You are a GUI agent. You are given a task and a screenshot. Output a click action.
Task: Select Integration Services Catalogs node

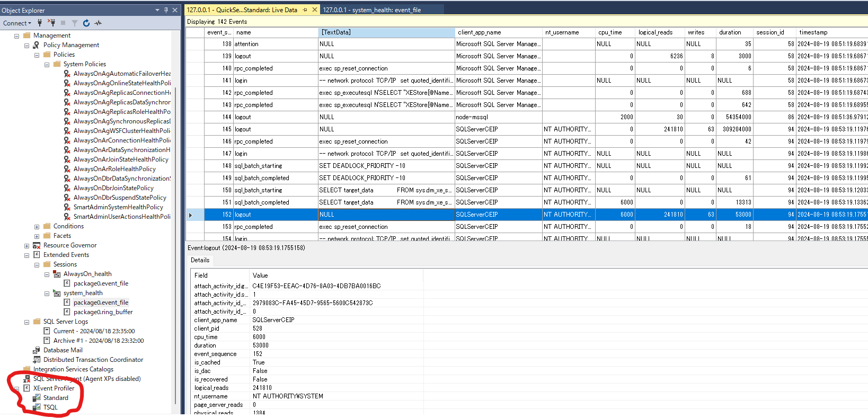(x=73, y=369)
